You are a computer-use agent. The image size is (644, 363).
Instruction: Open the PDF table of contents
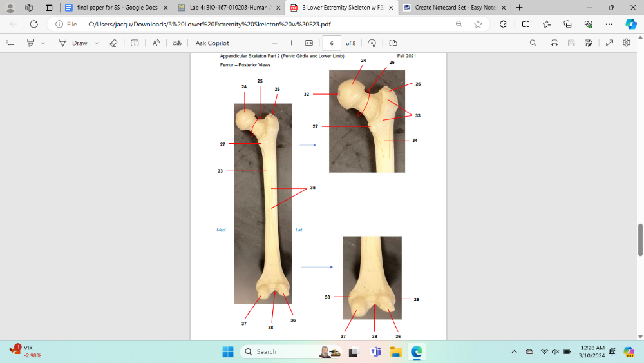coord(10,43)
